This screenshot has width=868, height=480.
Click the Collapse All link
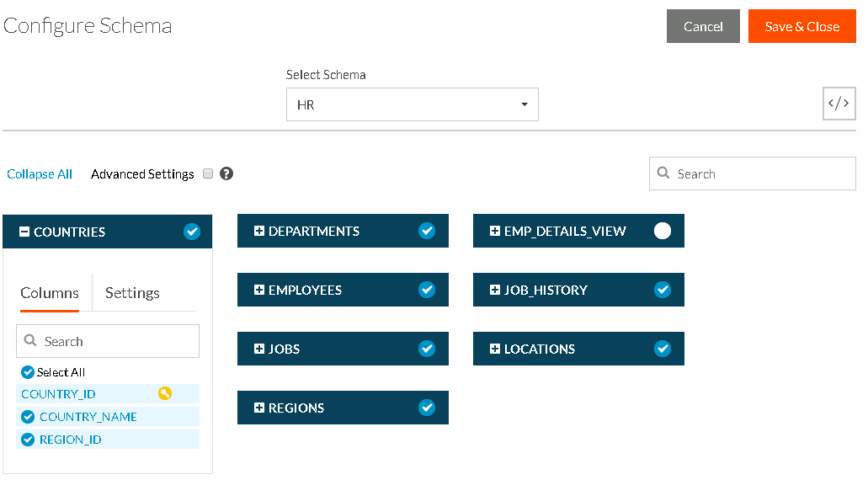(40, 174)
